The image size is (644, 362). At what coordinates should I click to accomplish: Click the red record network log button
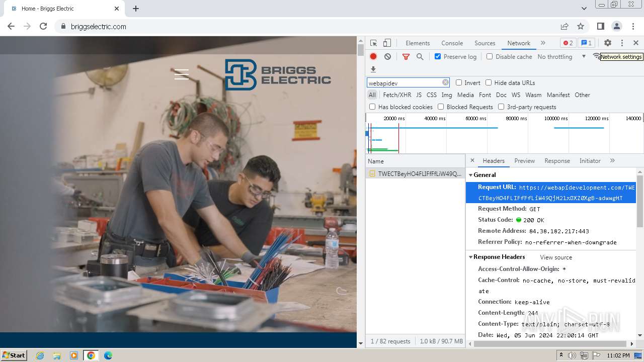[x=373, y=57]
